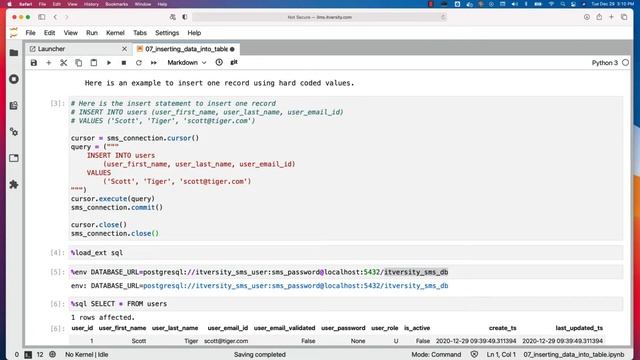Click notebook filename in status bar

click(574, 355)
